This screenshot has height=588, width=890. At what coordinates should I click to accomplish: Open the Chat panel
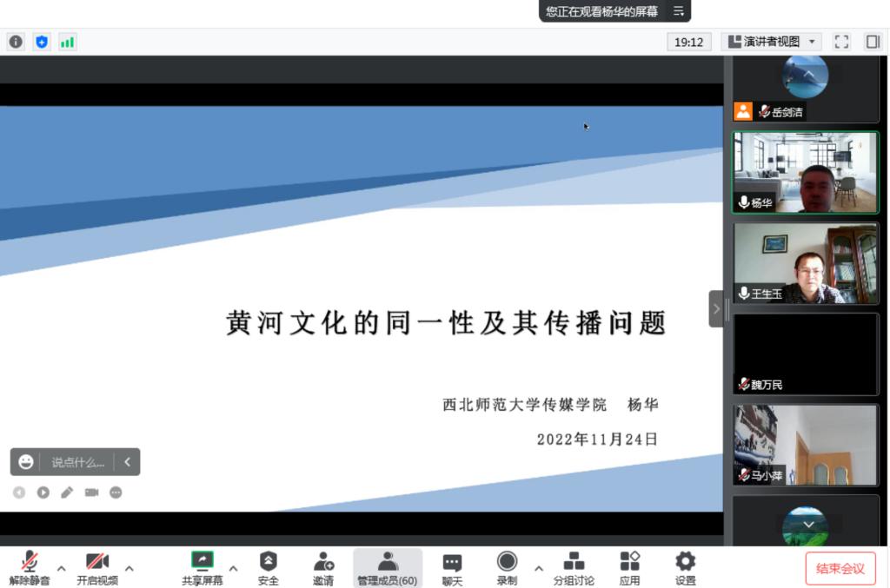pos(452,568)
